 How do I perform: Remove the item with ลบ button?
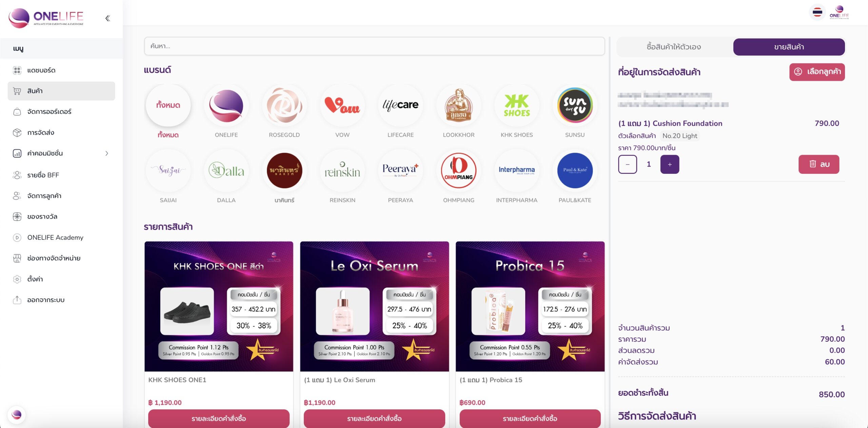[x=818, y=164]
